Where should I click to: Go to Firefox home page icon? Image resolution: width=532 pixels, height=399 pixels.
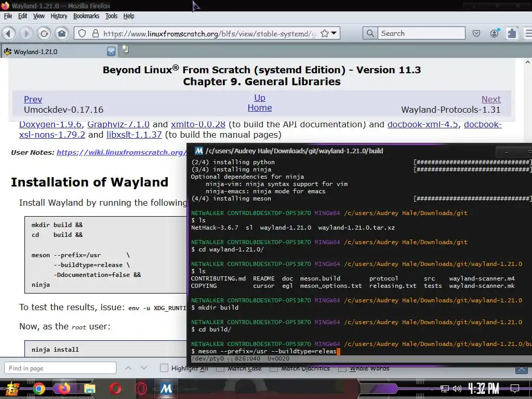pyautogui.click(x=62, y=33)
